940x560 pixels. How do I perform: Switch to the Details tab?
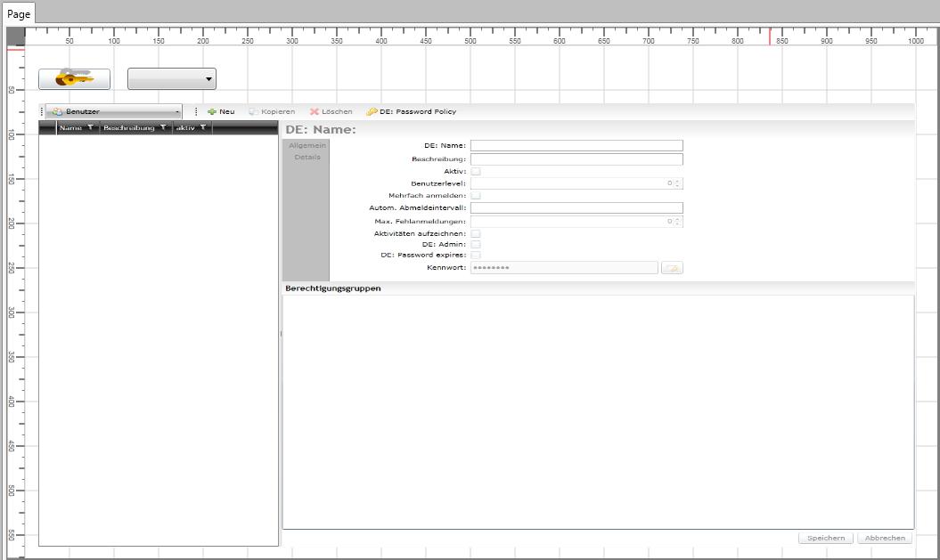307,158
